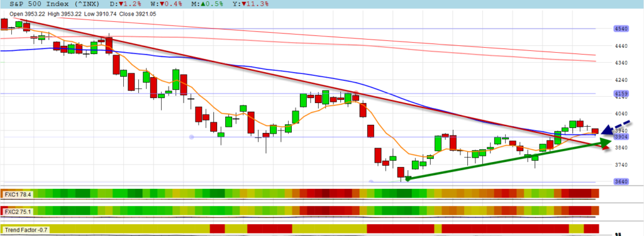The height and width of the screenshot is (236, 644).
Task: Click the 3904 price level tag
Action: tap(621, 137)
